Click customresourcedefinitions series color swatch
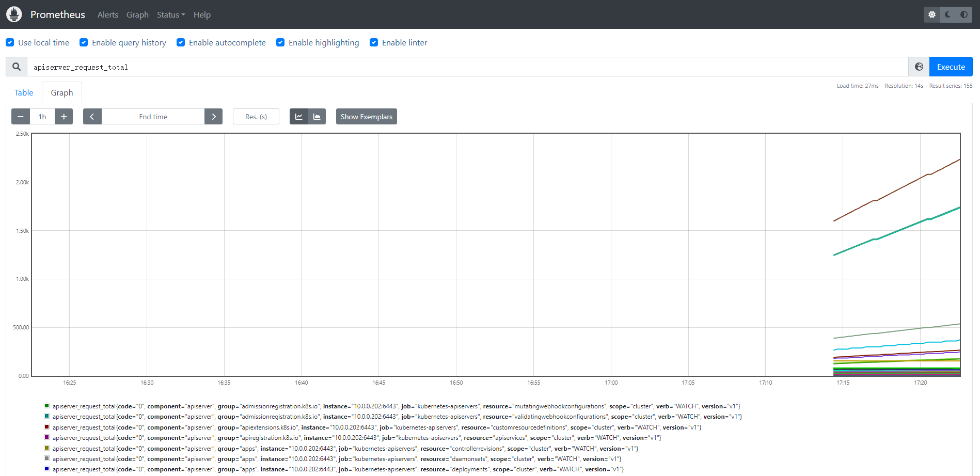Image resolution: width=980 pixels, height=476 pixels. click(x=47, y=427)
